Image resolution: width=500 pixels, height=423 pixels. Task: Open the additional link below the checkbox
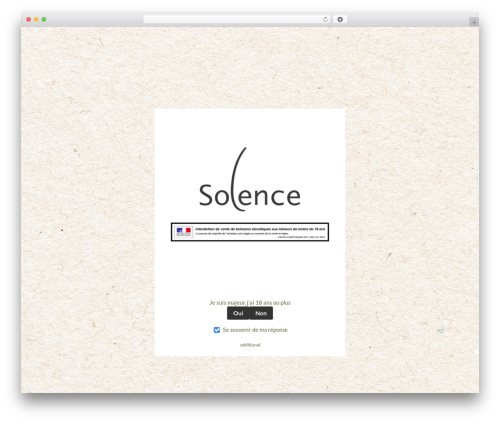(250, 345)
